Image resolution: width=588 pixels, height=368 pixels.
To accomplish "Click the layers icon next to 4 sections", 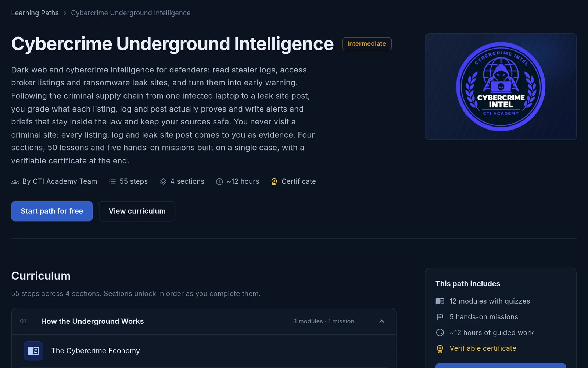I will (163, 182).
